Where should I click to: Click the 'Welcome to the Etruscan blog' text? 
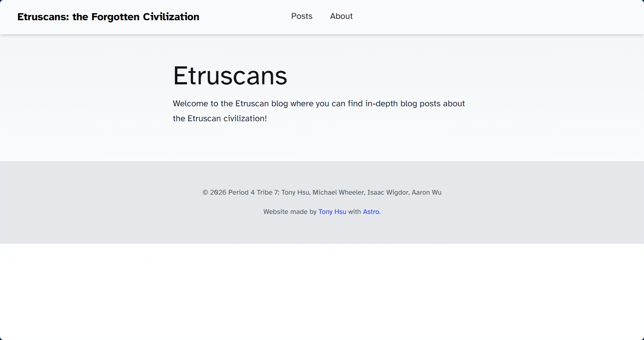(221, 104)
